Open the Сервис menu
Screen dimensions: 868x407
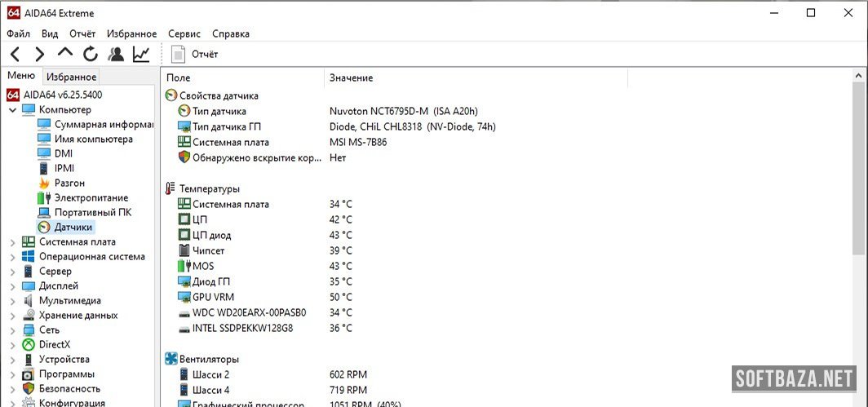coord(184,33)
